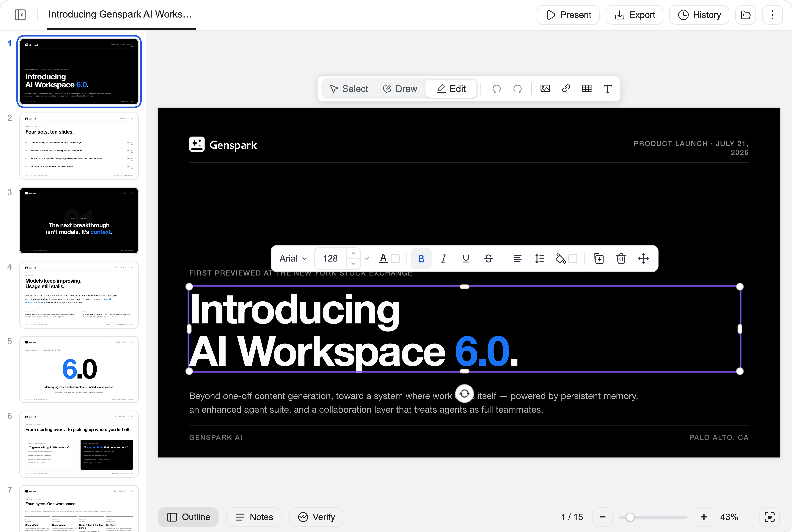Viewport: 792px width, 532px height.
Task: Click the top-right corner resize handle
Action: [740, 287]
